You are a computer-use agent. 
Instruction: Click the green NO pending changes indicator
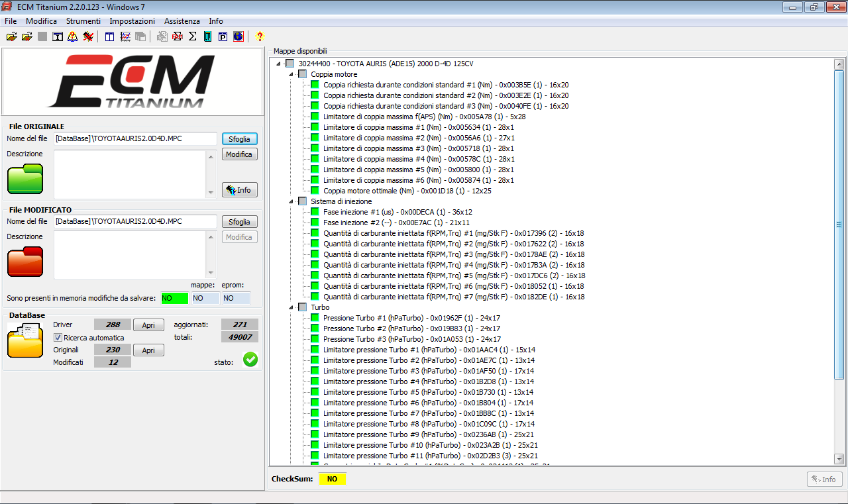tap(174, 299)
